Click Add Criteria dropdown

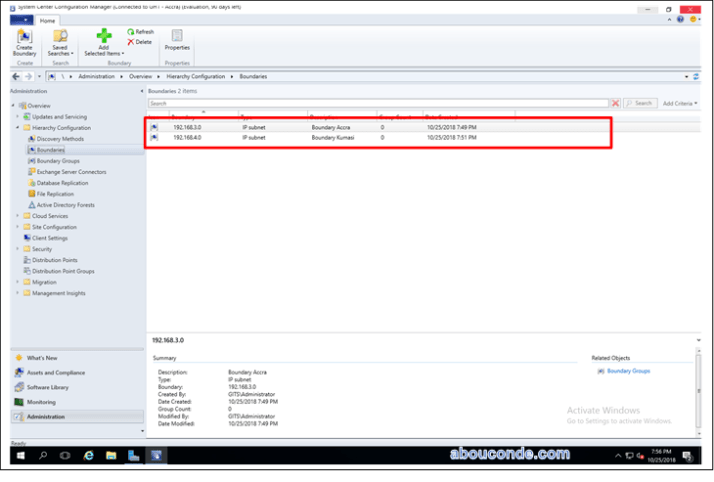point(680,103)
